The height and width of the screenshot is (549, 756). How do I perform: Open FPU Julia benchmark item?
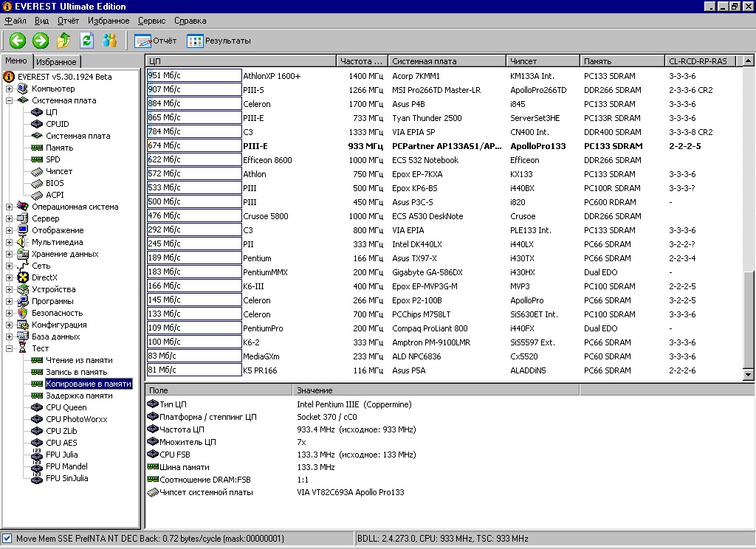(x=61, y=455)
